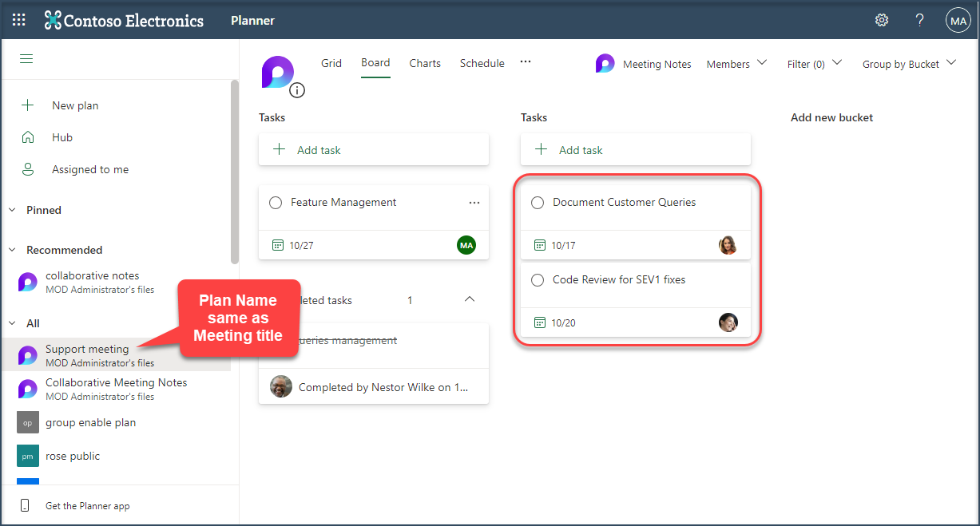
Task: Check off Code Review for SEV1 fixes
Action: tap(538, 280)
